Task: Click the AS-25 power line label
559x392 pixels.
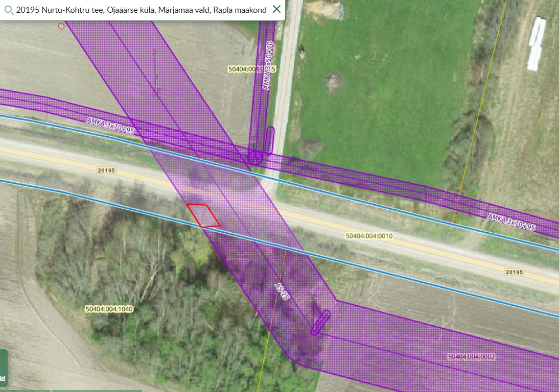Action: point(282,291)
